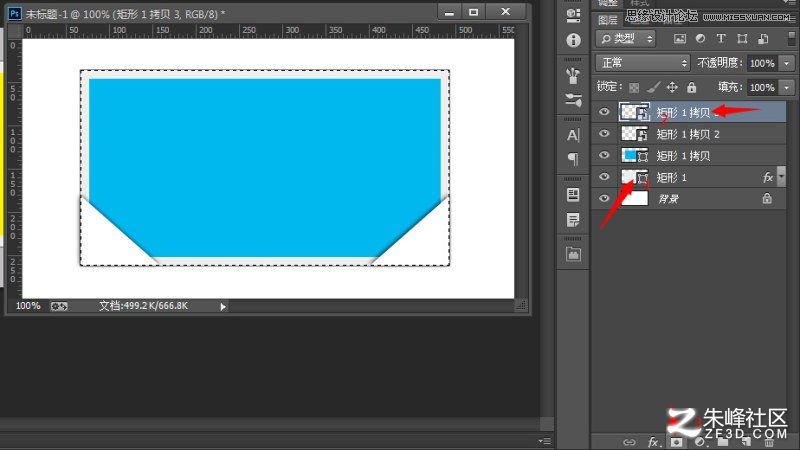The width and height of the screenshot is (800, 450).
Task: Open the 填充 fill slider arrow
Action: click(x=787, y=88)
